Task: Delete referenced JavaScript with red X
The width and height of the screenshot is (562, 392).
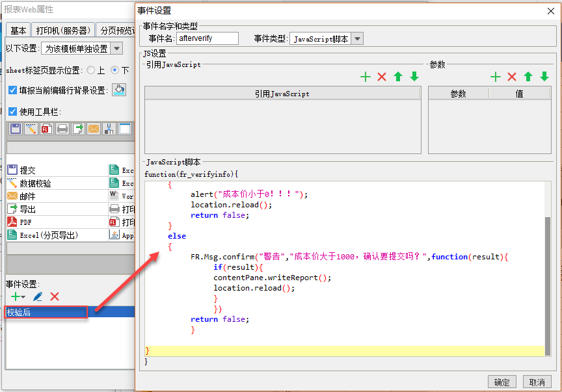Action: (x=382, y=77)
